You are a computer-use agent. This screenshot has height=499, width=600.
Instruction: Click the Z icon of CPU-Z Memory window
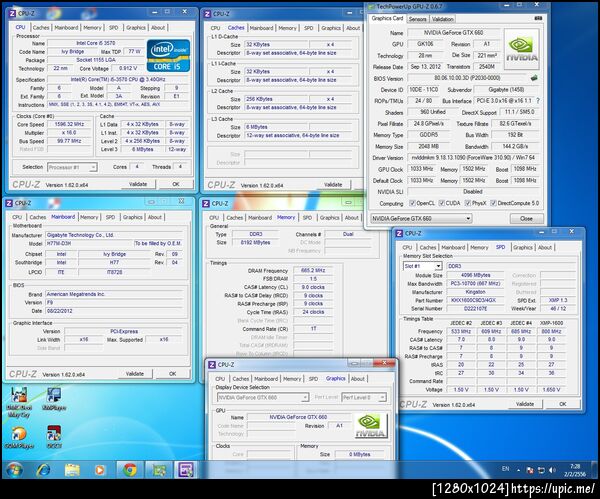pyautogui.click(x=205, y=204)
